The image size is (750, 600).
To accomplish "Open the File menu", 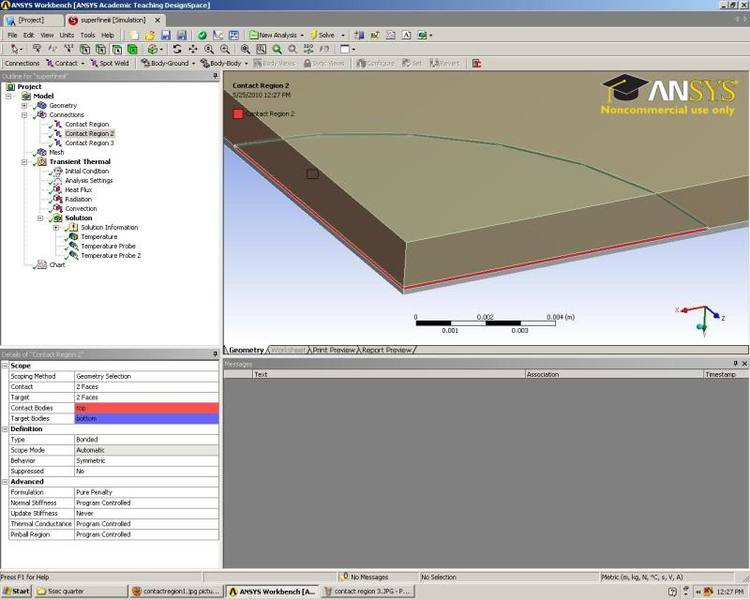I will (12, 35).
